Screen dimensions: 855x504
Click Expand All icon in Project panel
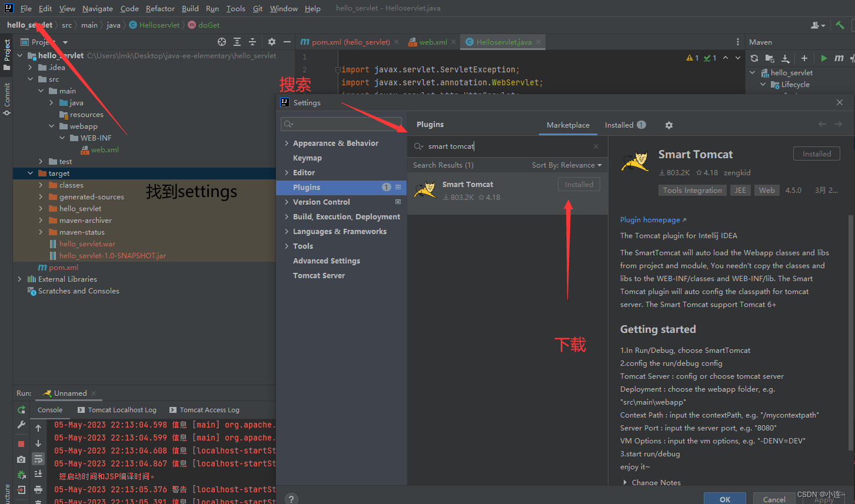(x=237, y=42)
